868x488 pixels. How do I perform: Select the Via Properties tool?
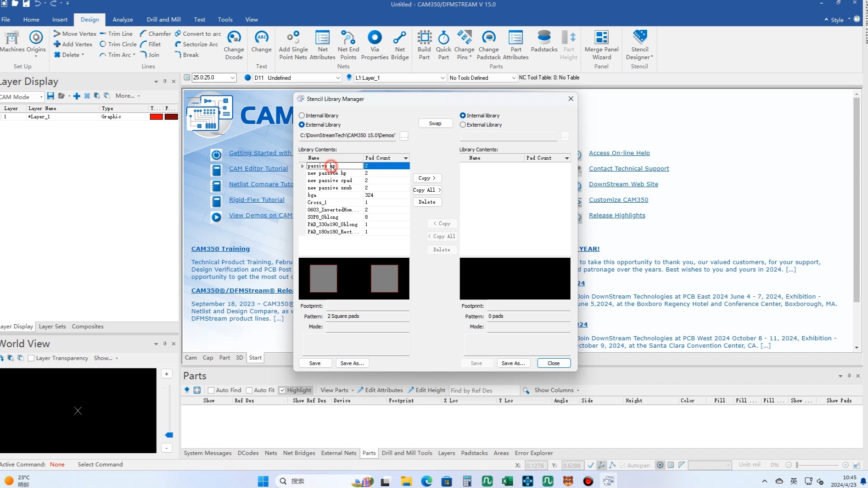click(x=375, y=44)
